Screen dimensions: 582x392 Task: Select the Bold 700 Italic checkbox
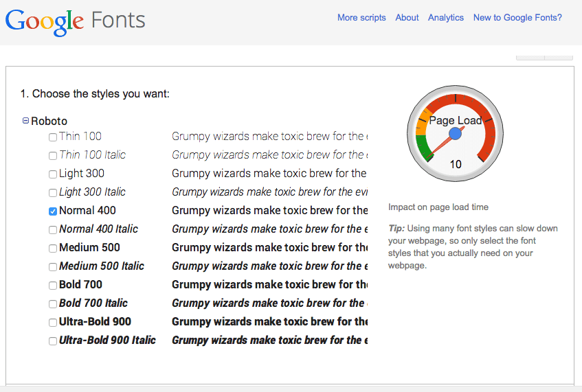(x=53, y=304)
